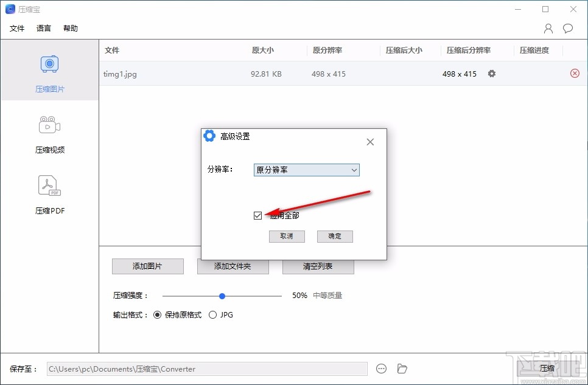The width and height of the screenshot is (588, 385).
Task: Click the user account icon
Action: [547, 28]
